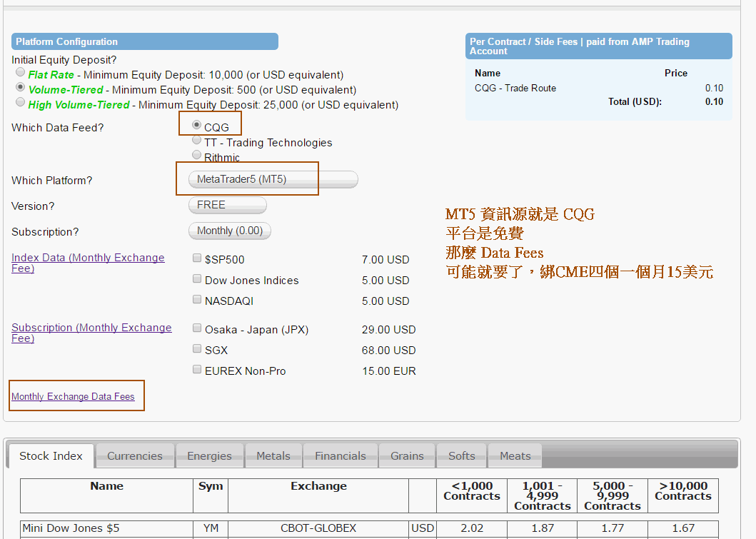This screenshot has height=539, width=756.
Task: Click the CQG - Trade Route fee row
Action: (x=599, y=89)
